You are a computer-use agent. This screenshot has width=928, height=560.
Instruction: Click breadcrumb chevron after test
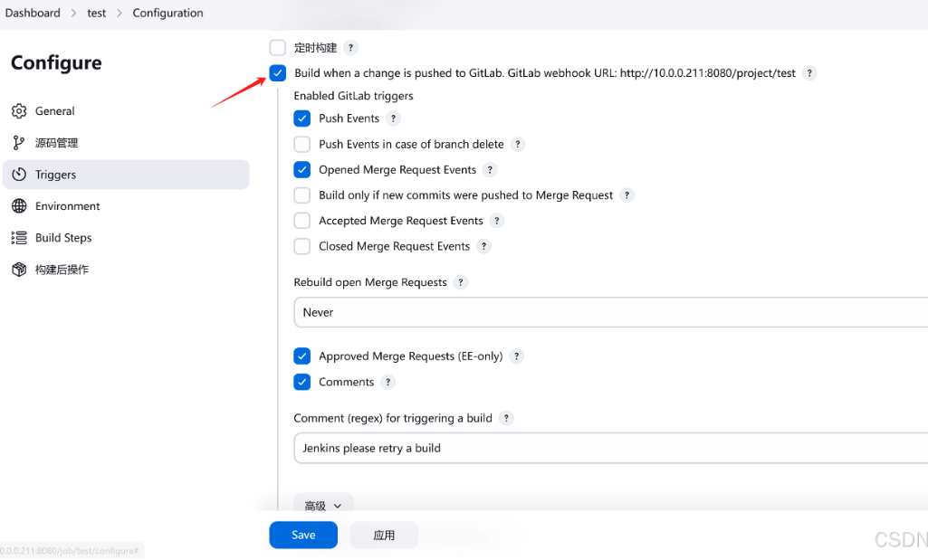click(119, 13)
